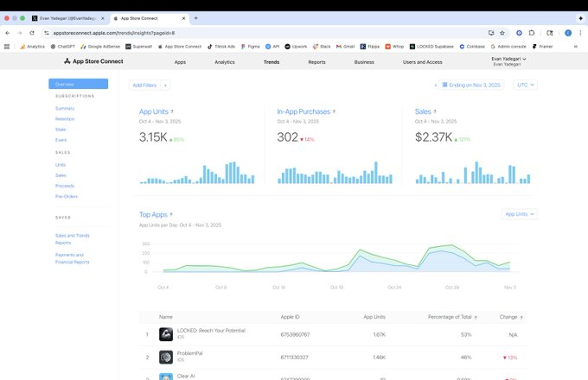Open the Chrome extensions puzzle icon
Image resolution: width=588 pixels, height=380 pixels.
coord(532,33)
